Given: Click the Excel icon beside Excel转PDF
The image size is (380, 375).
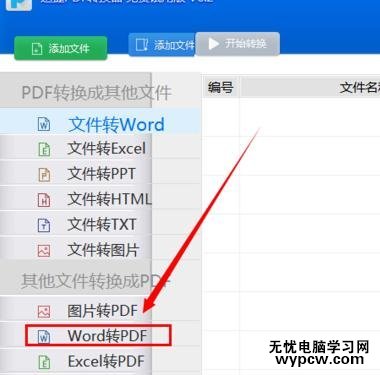Looking at the screenshot, I should (44, 362).
